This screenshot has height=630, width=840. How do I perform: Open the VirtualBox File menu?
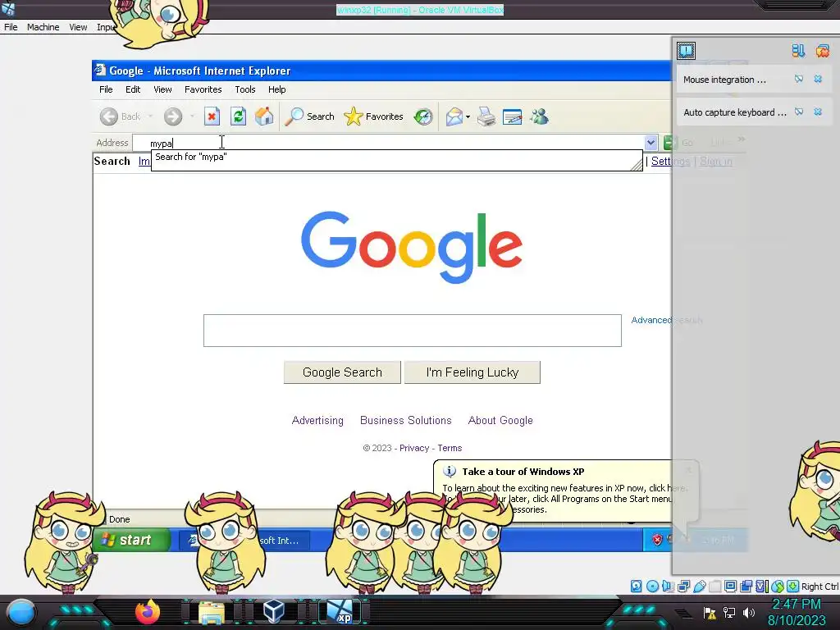(11, 27)
